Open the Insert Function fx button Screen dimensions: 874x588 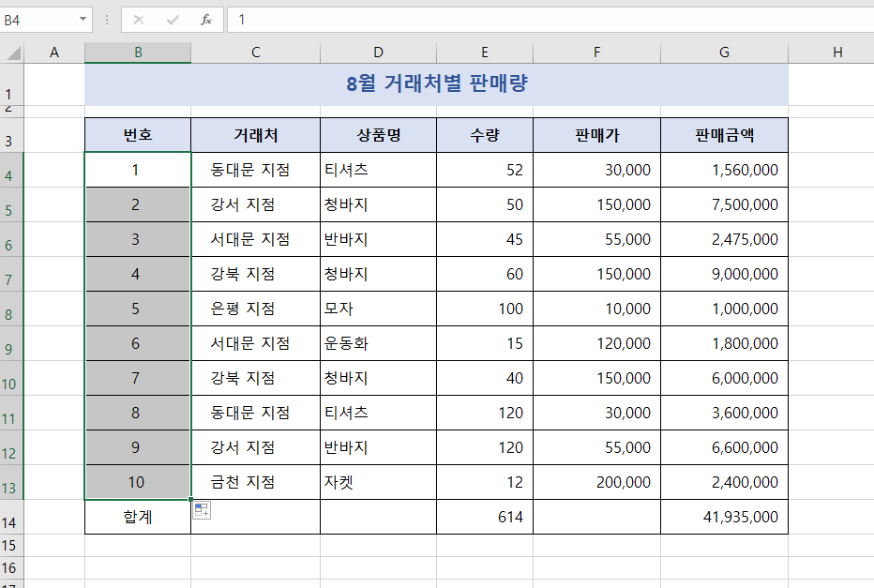coord(206,20)
